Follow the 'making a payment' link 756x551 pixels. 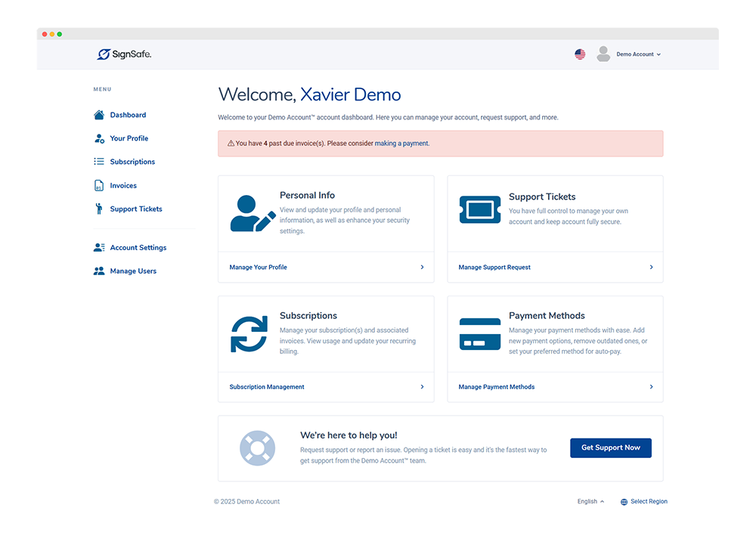[401, 144]
